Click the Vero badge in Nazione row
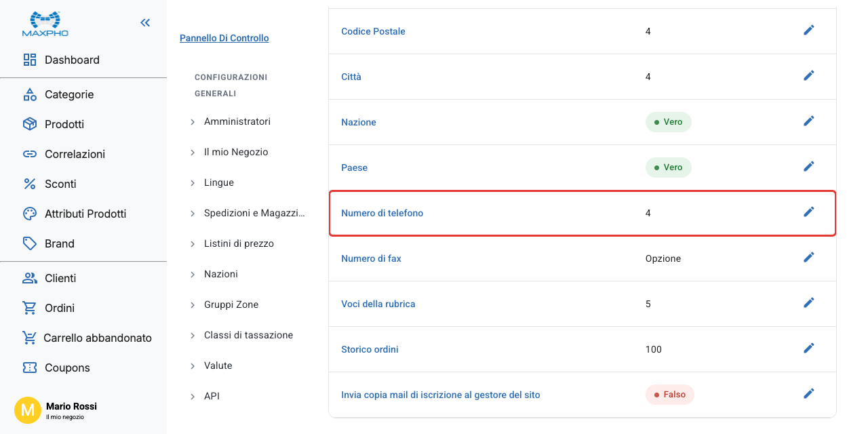The image size is (868, 434). point(668,122)
